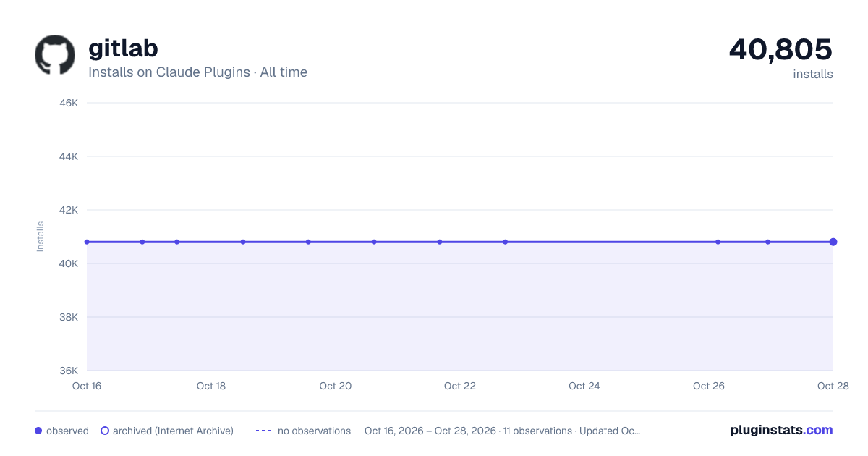Screen dimensions: 868x456
Task: Click the 46K y-axis label
Action: point(69,103)
